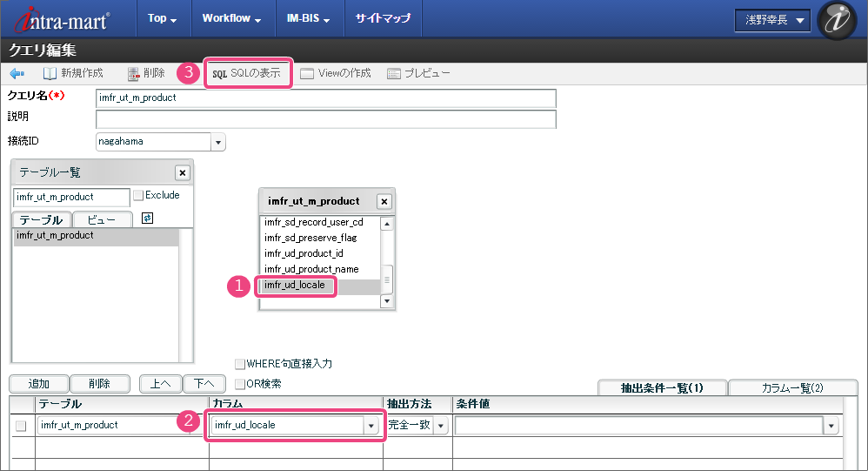Screen dimensions: 868x471
Task: Switch to the ビュー tab
Action: point(103,220)
